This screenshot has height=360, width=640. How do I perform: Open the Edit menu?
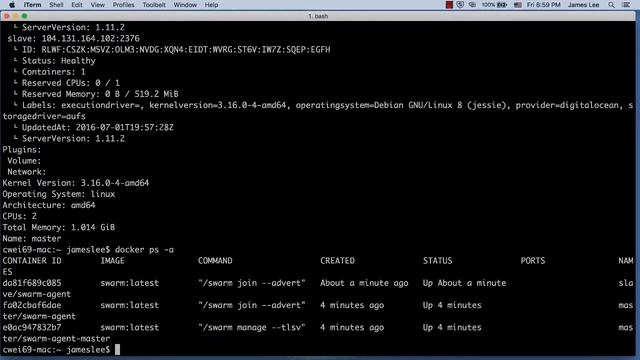coord(77,5)
